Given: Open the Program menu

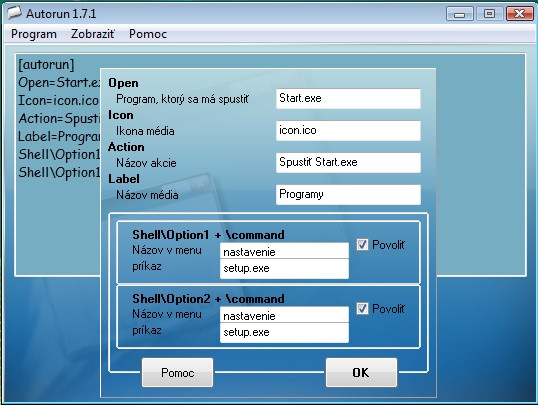Looking at the screenshot, I should [34, 34].
